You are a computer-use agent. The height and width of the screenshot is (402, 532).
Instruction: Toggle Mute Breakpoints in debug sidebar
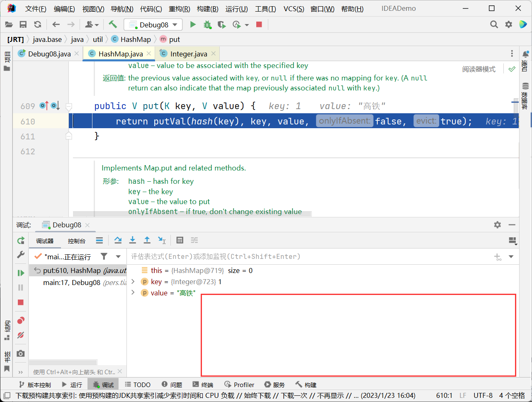(x=20, y=335)
